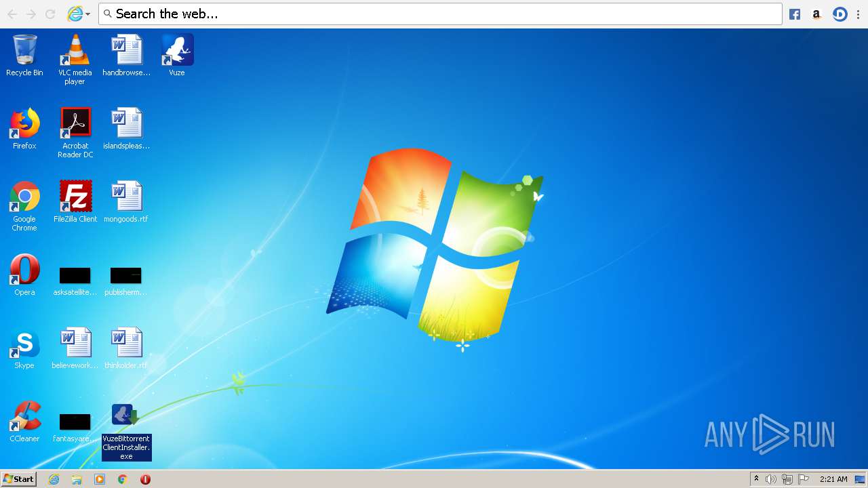Open FileZilla Client shortcut
The height and width of the screenshot is (488, 868).
(75, 202)
